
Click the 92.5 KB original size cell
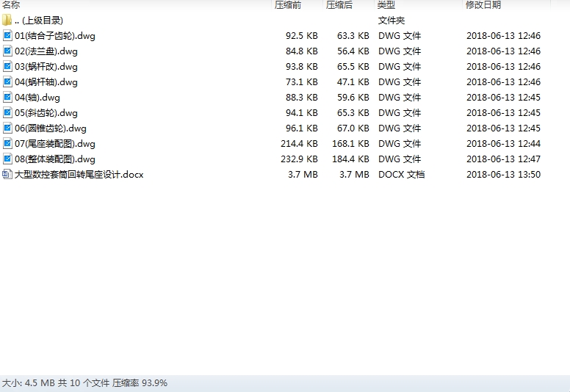pos(302,36)
